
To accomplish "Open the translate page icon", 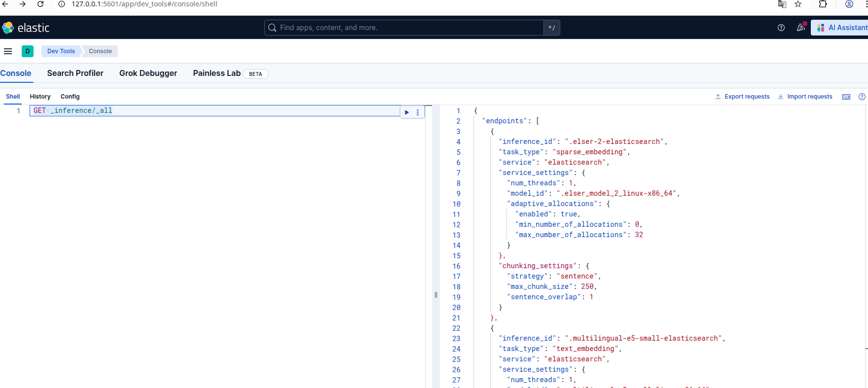I will (782, 4).
